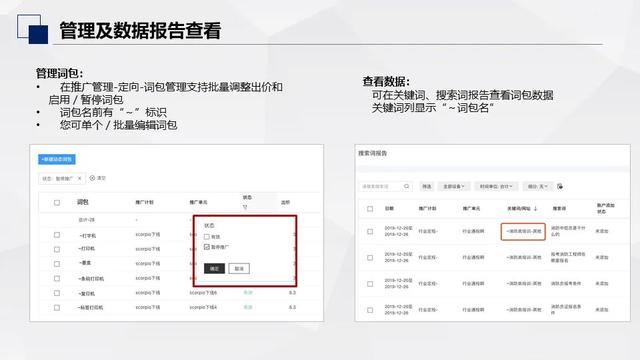
Task: Click sort arrow beside 关键词/网址 header
Action: 536,209
